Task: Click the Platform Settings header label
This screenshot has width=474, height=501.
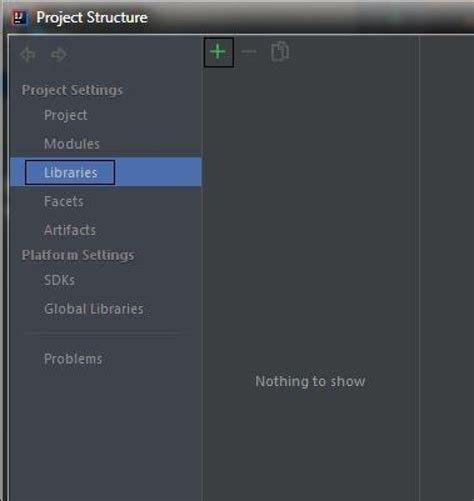Action: [78, 255]
